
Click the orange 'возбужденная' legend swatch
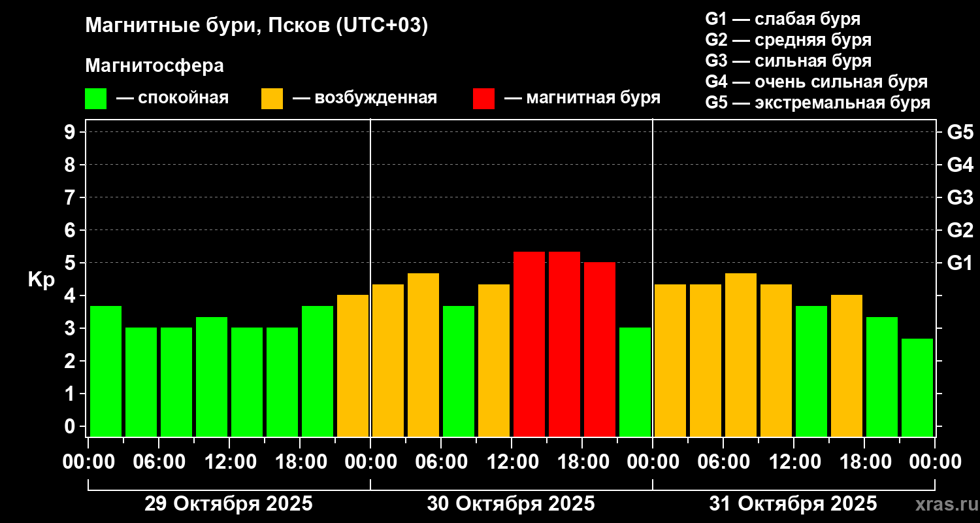[272, 99]
